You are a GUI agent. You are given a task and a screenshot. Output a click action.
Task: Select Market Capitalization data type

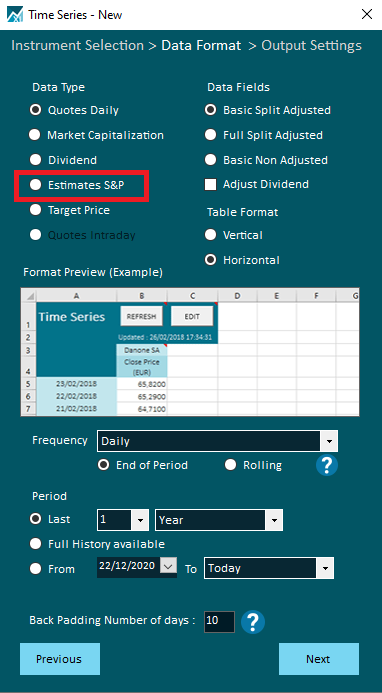[x=35, y=135]
